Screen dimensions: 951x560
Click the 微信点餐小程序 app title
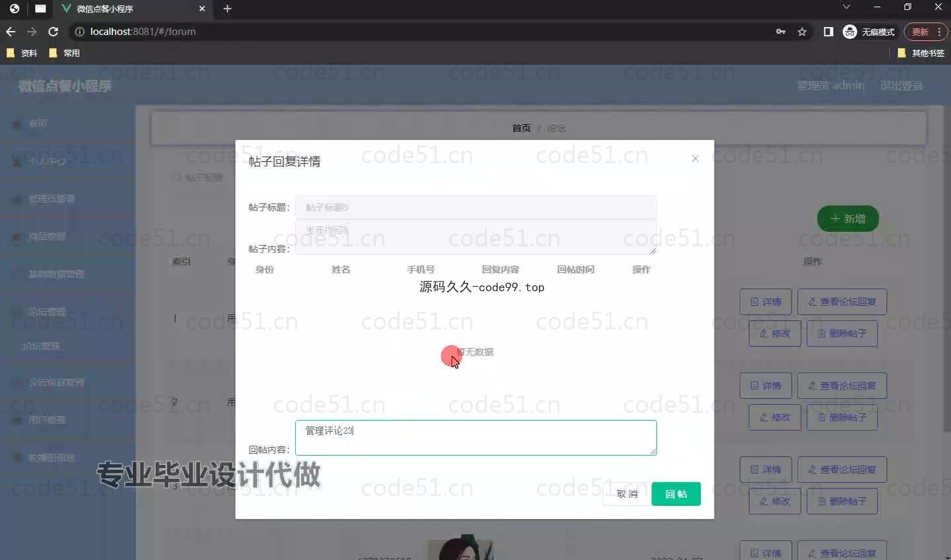click(65, 86)
